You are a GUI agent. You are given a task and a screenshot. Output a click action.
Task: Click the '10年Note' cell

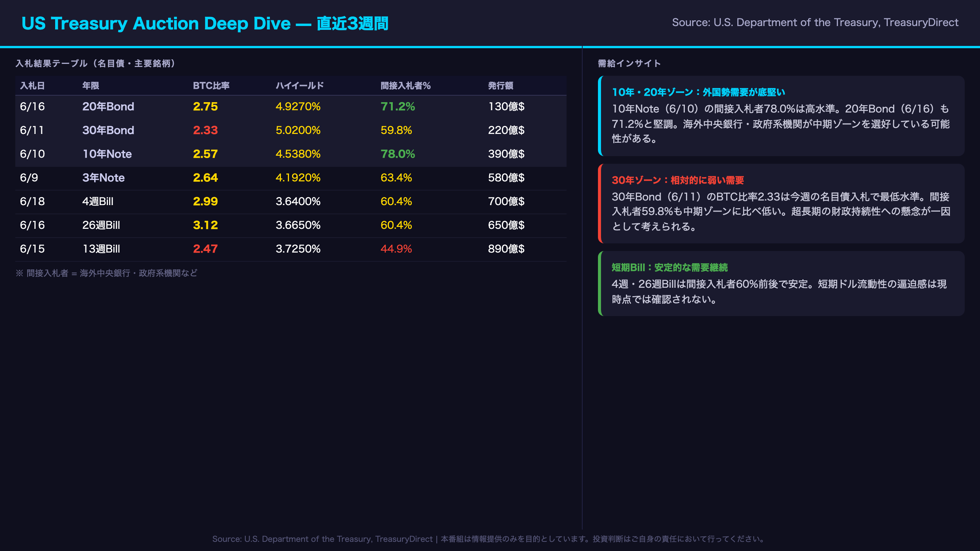(x=107, y=154)
